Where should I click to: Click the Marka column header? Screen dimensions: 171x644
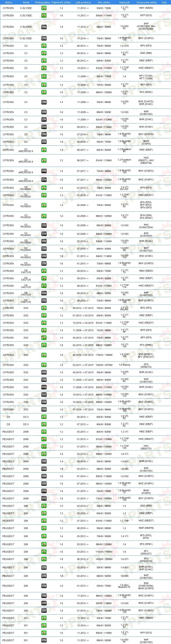9,2
